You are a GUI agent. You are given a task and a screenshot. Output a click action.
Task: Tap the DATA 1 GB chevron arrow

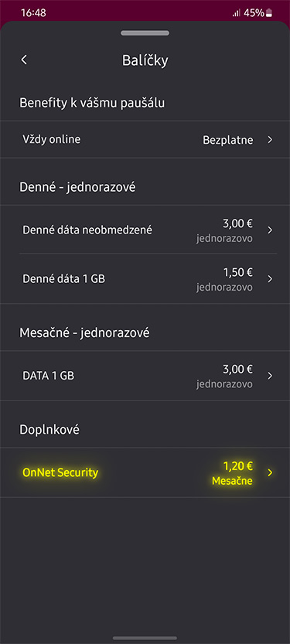pos(270,376)
